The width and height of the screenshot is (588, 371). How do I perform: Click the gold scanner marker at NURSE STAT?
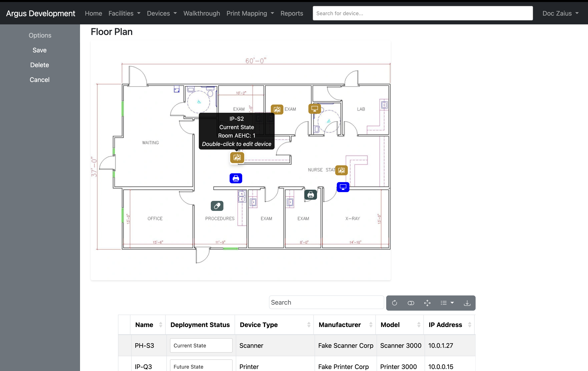pos(341,170)
